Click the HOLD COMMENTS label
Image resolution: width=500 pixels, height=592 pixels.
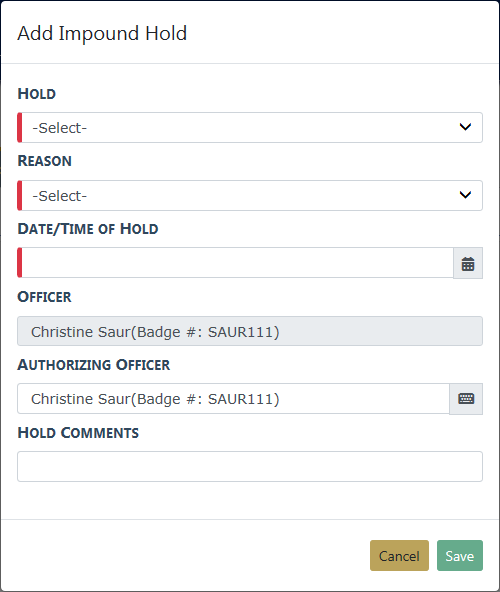[78, 433]
